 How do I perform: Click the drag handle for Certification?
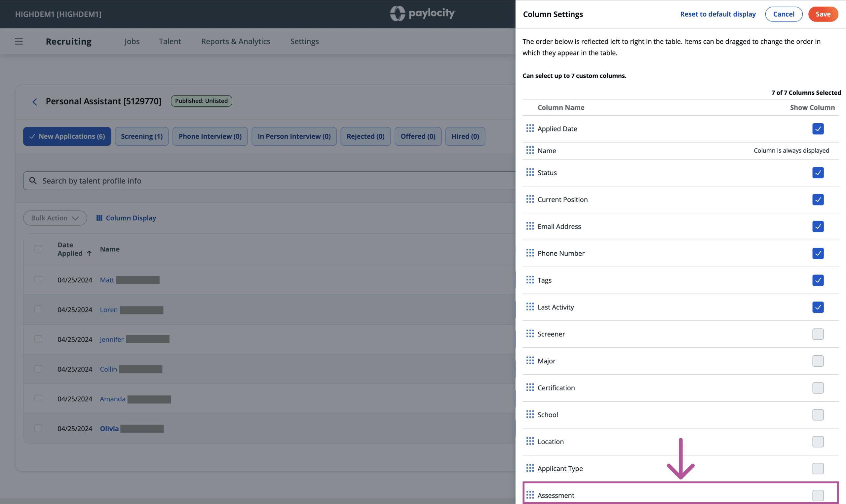[x=530, y=387]
